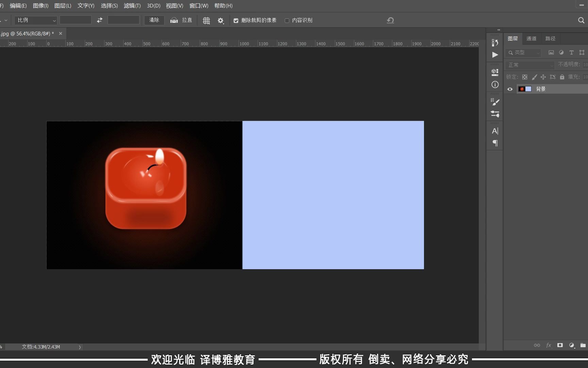
Task: Open the crop tool preset dropdown arrow
Action: 6,20
